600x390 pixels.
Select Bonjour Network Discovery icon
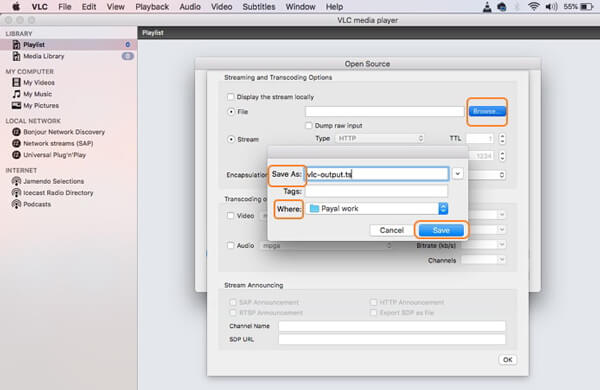click(x=16, y=132)
